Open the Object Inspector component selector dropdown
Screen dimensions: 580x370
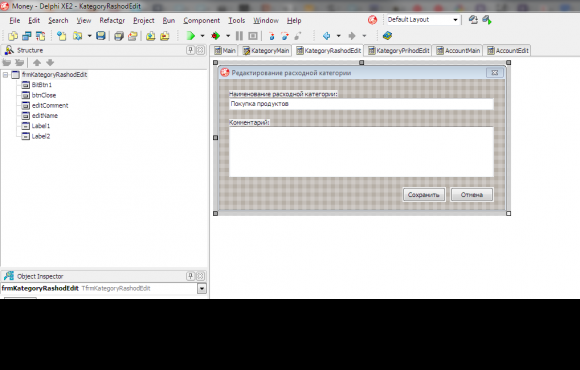[202, 288]
